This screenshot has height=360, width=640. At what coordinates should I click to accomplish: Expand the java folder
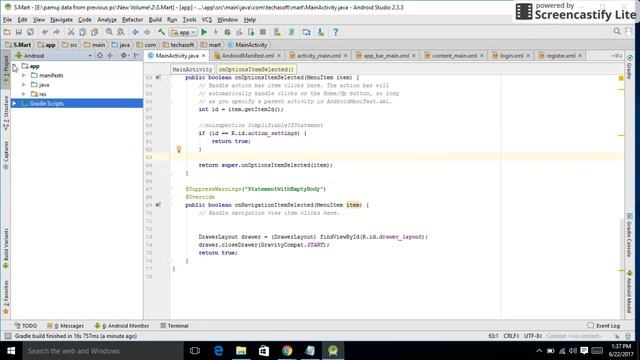tap(24, 85)
